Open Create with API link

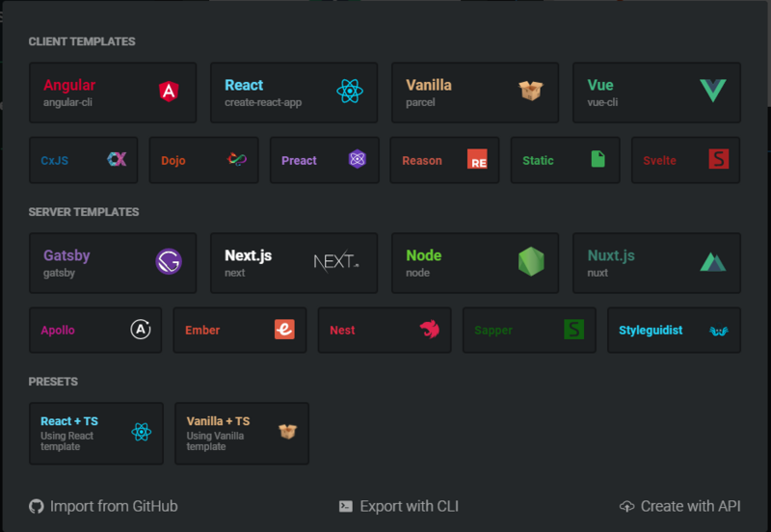[x=679, y=506]
